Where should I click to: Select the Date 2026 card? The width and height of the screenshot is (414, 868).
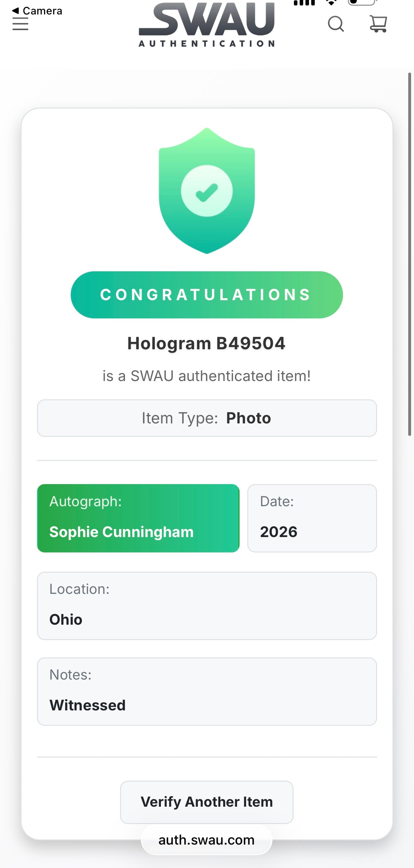[312, 518]
